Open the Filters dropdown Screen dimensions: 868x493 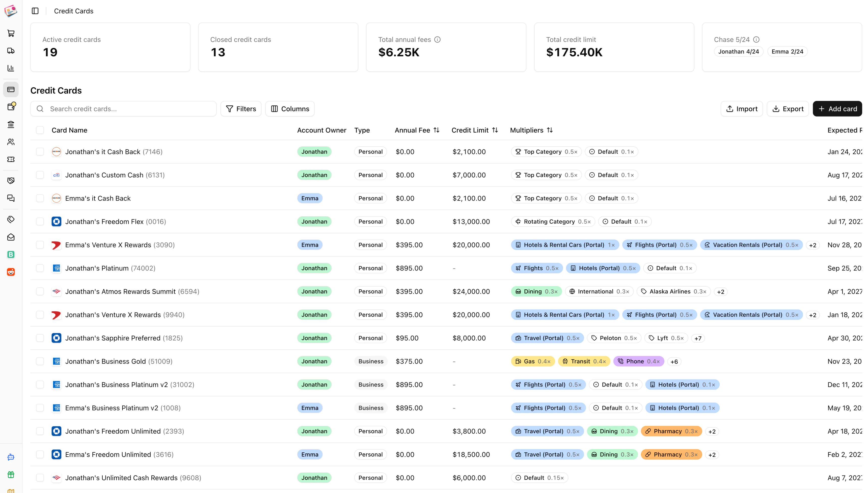click(241, 109)
